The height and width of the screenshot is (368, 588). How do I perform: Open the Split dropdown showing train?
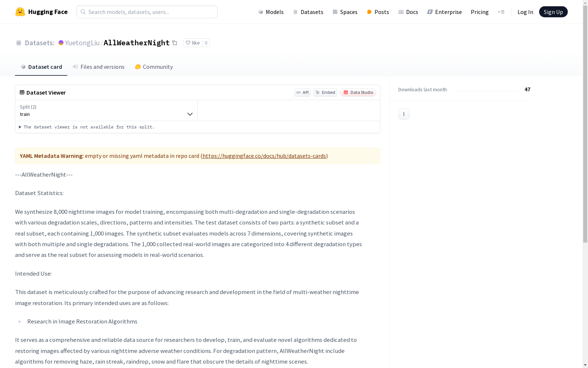point(107,110)
